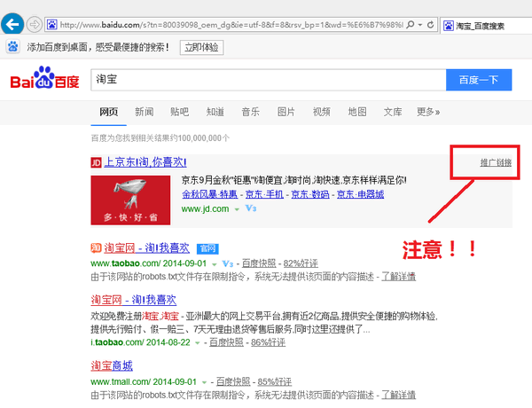Switch to the 知道 tab
The image size is (532, 408).
coord(215,112)
